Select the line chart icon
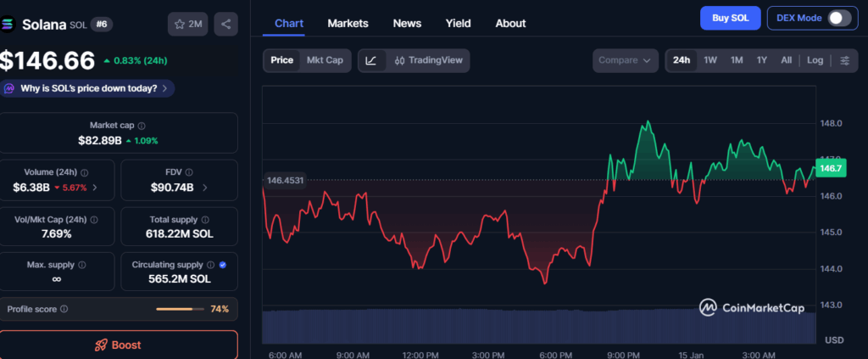Image resolution: width=868 pixels, height=359 pixels. 372,60
